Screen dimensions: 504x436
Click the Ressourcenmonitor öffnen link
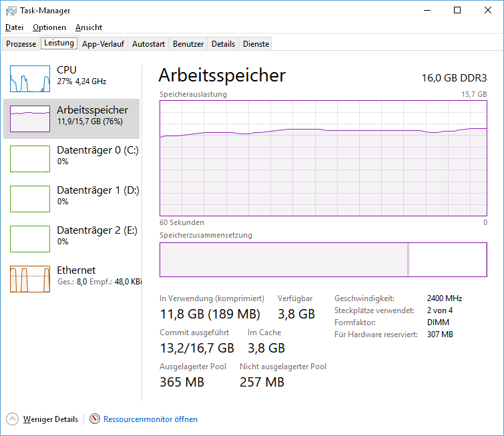click(x=150, y=419)
